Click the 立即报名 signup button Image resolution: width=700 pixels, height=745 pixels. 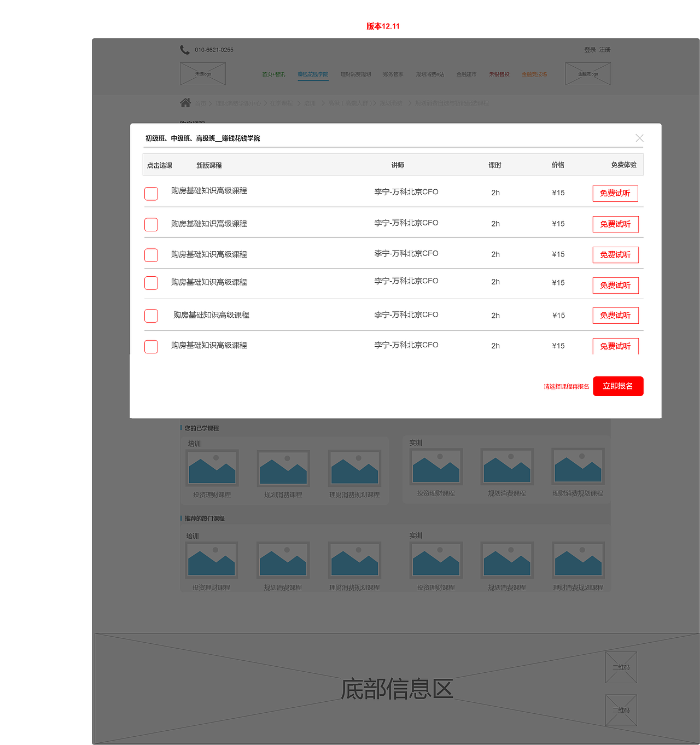tap(618, 386)
